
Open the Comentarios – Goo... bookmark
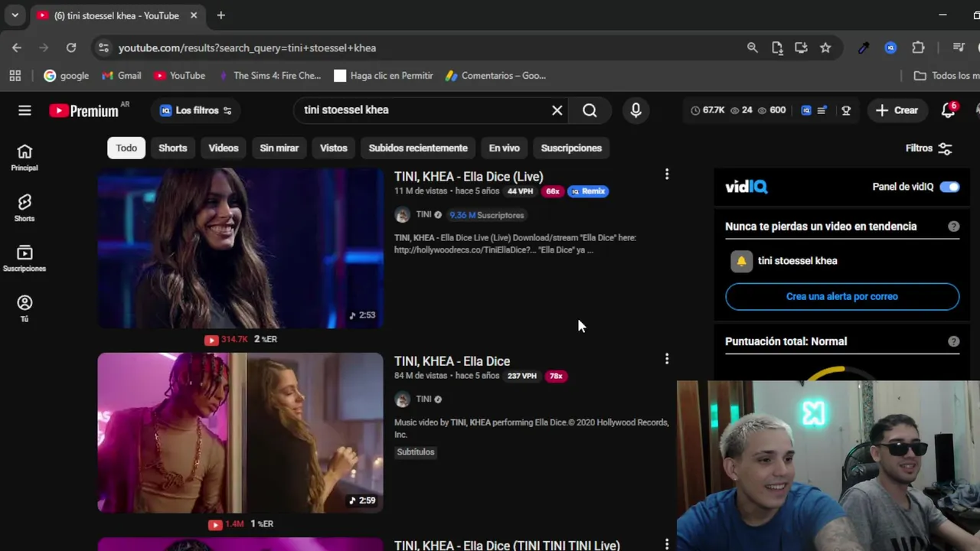coord(496,76)
